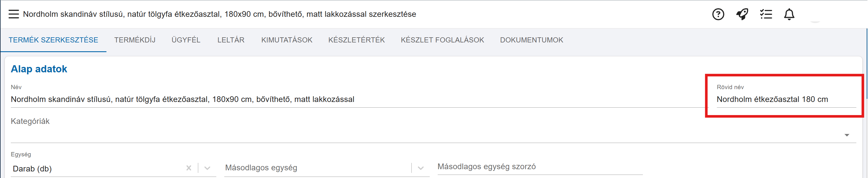Go to the Kimutatások tab
This screenshot has width=868, height=178.
click(x=287, y=40)
